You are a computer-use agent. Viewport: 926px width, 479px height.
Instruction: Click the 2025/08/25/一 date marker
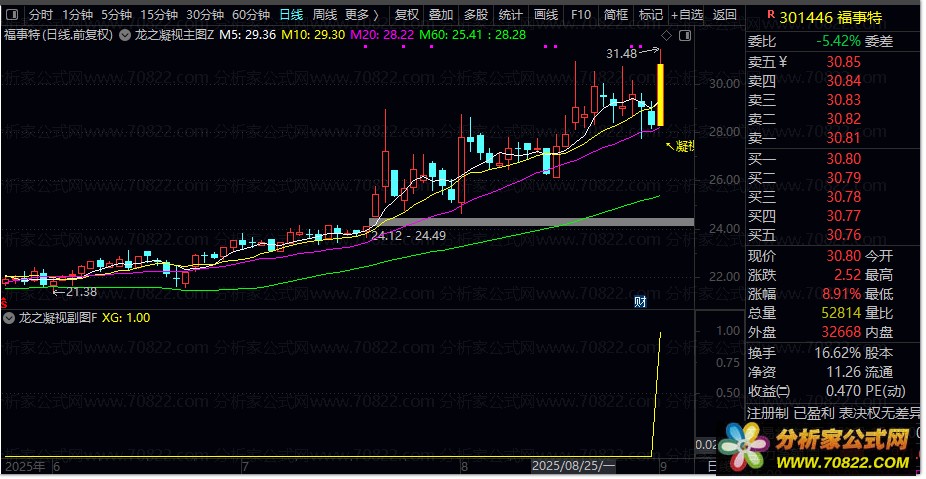[x=574, y=467]
